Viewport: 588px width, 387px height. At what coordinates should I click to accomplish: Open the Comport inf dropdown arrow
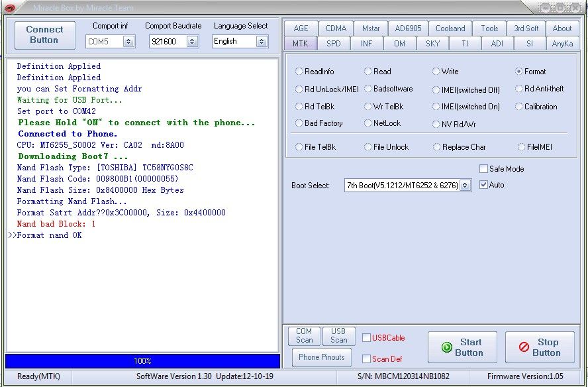tap(128, 41)
